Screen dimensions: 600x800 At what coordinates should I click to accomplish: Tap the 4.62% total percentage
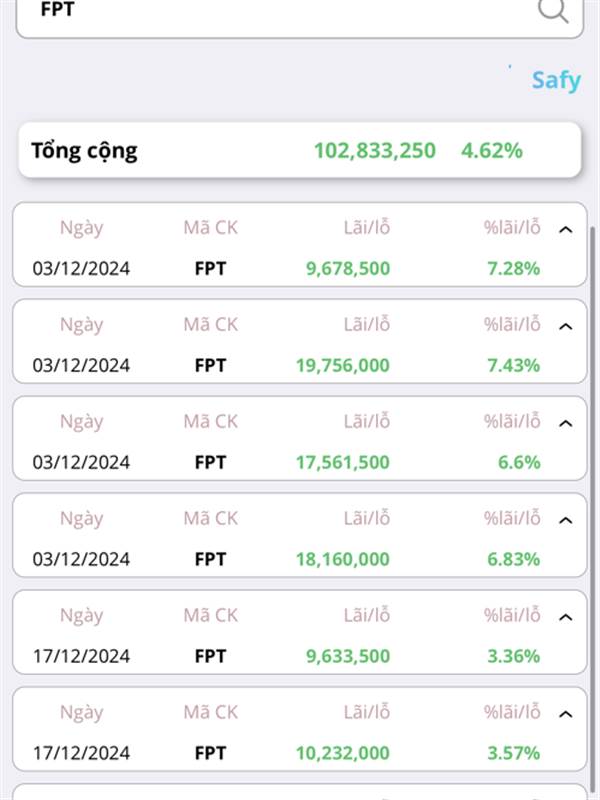pyautogui.click(x=492, y=151)
